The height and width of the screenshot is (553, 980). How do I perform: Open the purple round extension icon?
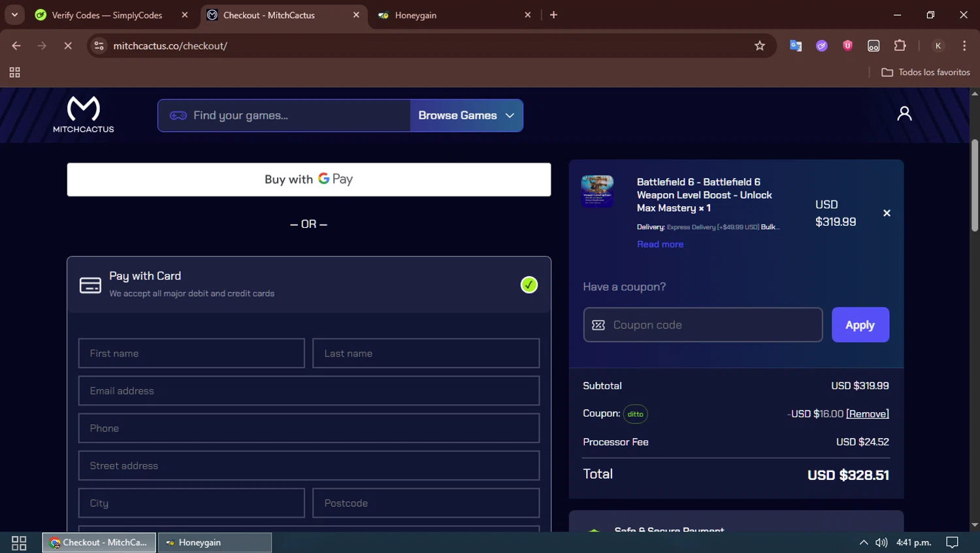click(821, 46)
